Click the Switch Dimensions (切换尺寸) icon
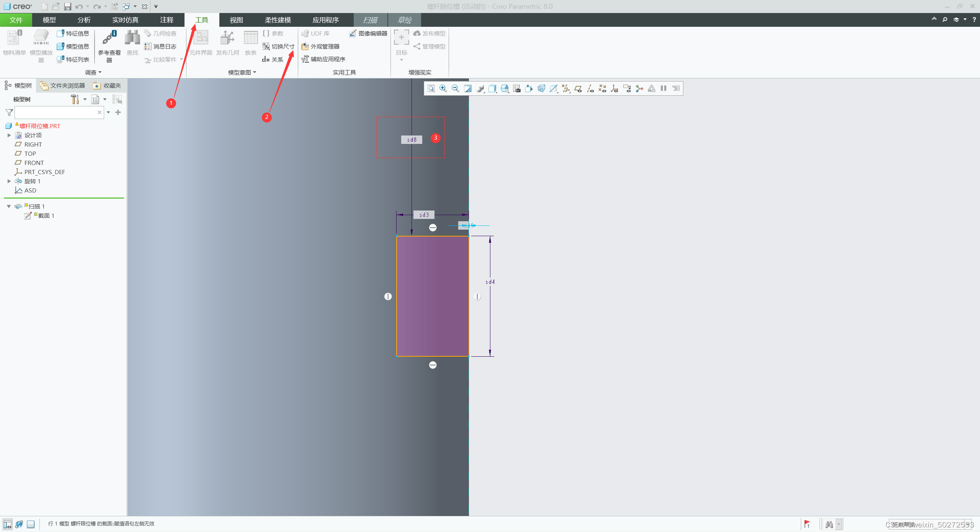980x532 pixels. (266, 46)
